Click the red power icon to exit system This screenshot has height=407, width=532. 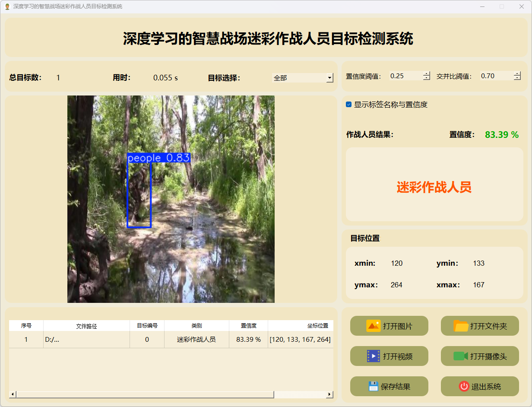tap(464, 386)
